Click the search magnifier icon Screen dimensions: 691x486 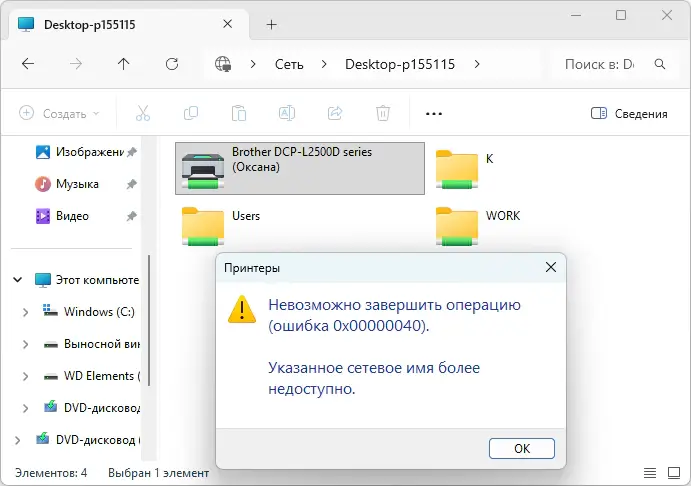660,64
